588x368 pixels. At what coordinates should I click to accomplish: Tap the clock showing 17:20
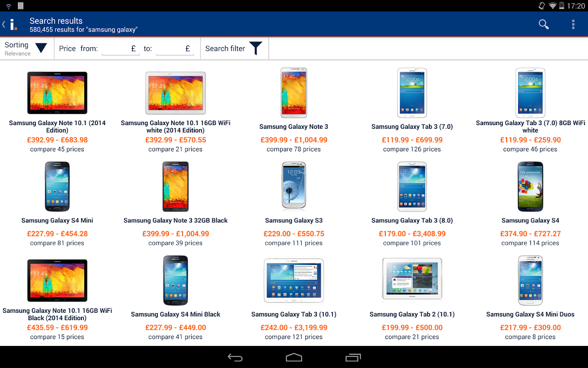coord(576,6)
